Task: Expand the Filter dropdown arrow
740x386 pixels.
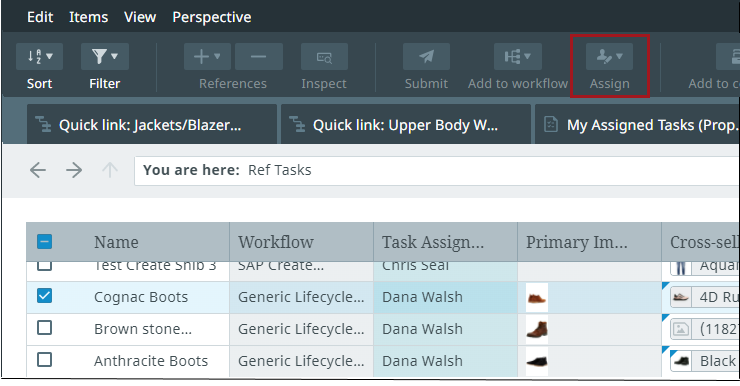Action: (x=114, y=57)
